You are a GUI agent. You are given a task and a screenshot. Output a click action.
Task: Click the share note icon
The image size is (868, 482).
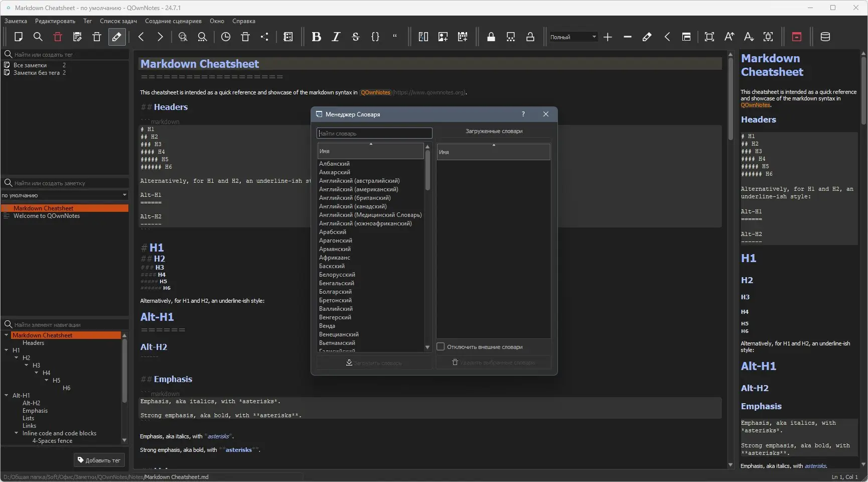click(264, 37)
